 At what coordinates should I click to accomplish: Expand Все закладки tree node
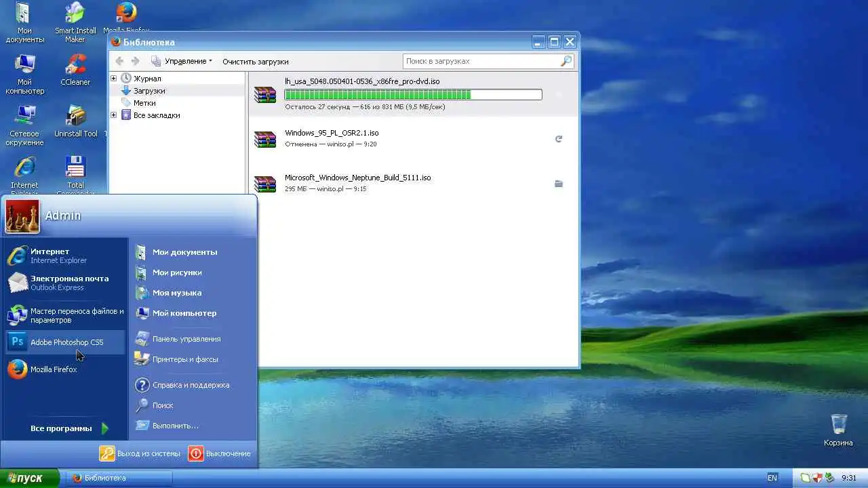click(x=114, y=115)
